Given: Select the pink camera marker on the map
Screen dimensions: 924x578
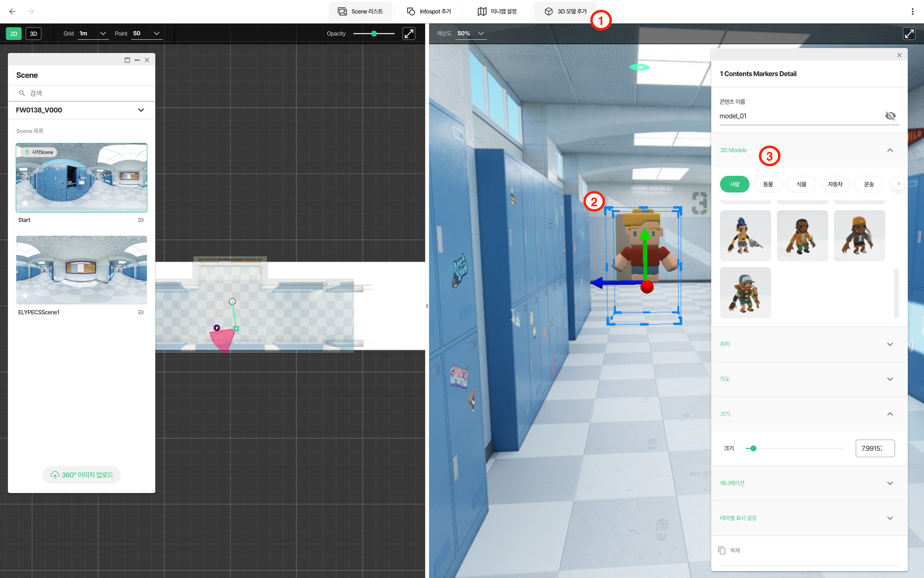Looking at the screenshot, I should (x=217, y=328).
